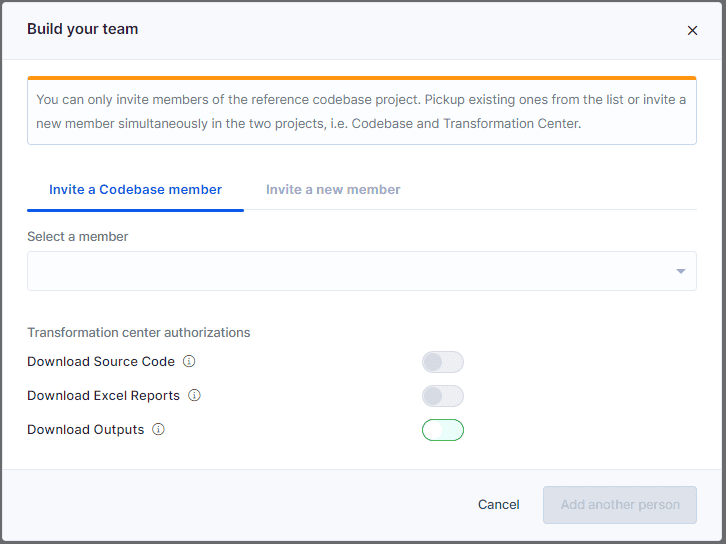Enable Download Excel Reports switch
This screenshot has height=544, width=726.
point(443,396)
